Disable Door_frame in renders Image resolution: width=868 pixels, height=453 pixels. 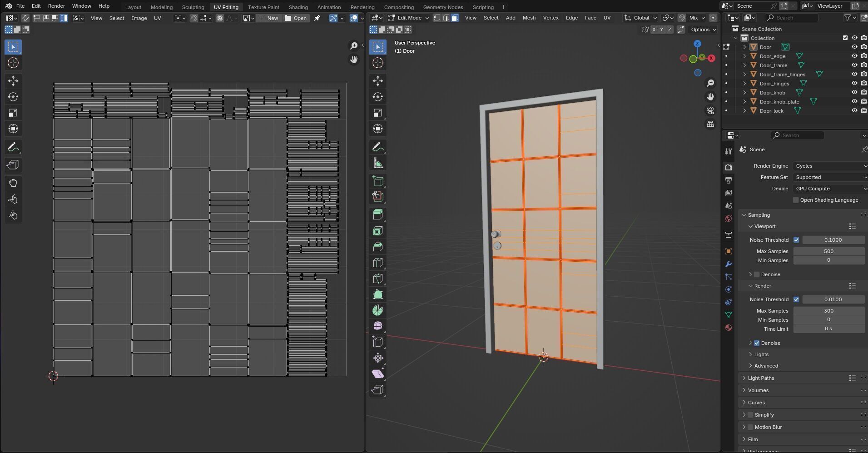click(863, 65)
